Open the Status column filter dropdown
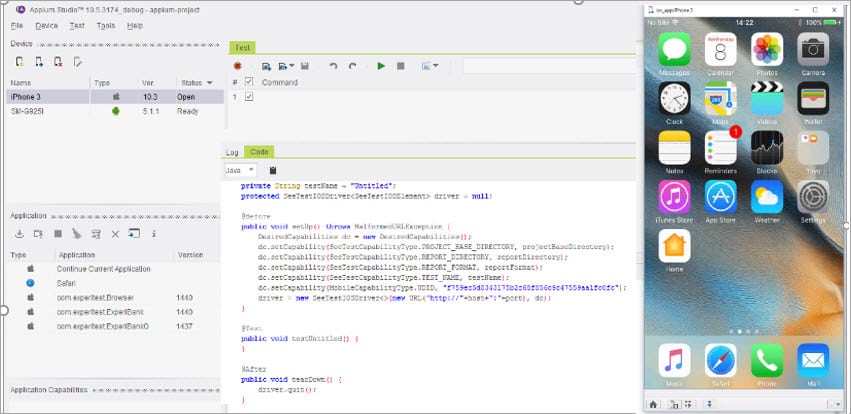This screenshot has height=414, width=851. [212, 82]
